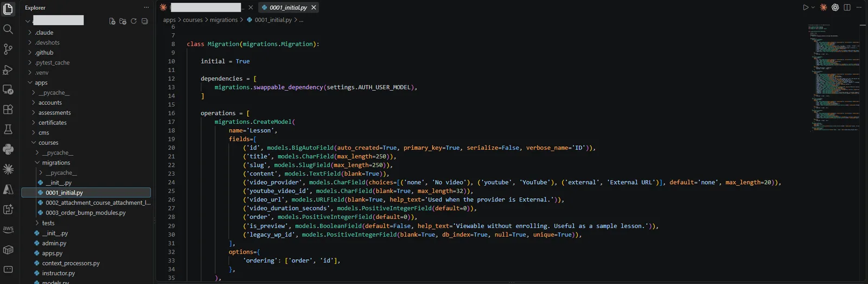The height and width of the screenshot is (284, 868).
Task: Close the 0001_initial.py tab
Action: (314, 8)
